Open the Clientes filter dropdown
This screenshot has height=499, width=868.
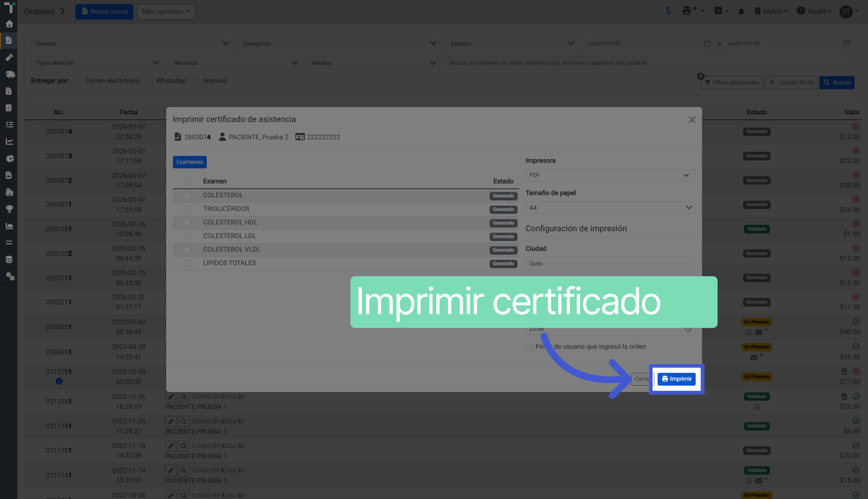pos(131,44)
